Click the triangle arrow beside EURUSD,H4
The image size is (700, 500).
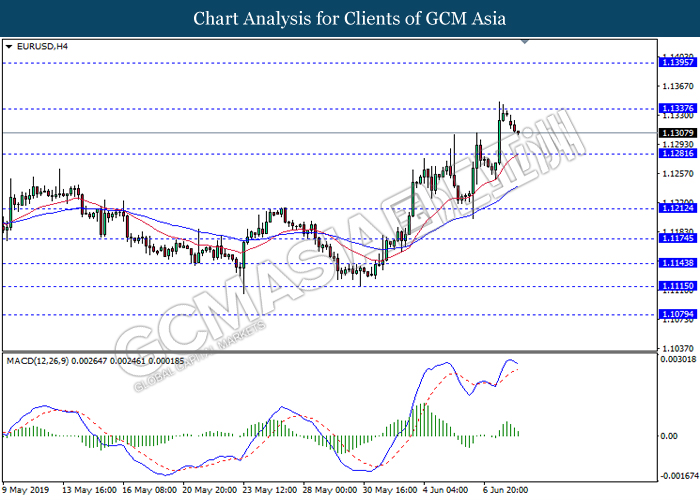pos(8,46)
